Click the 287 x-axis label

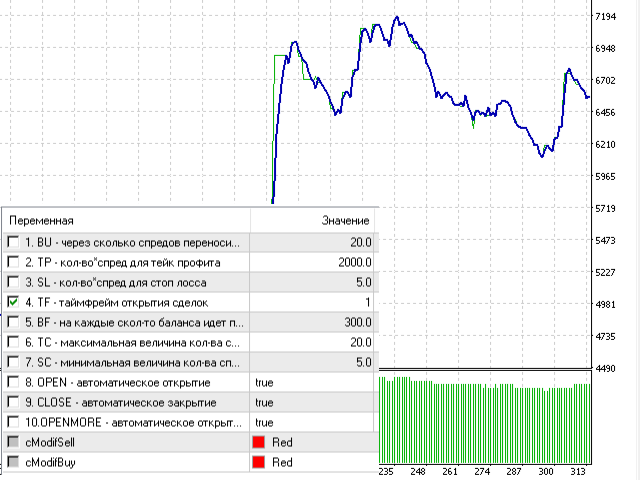click(x=514, y=472)
